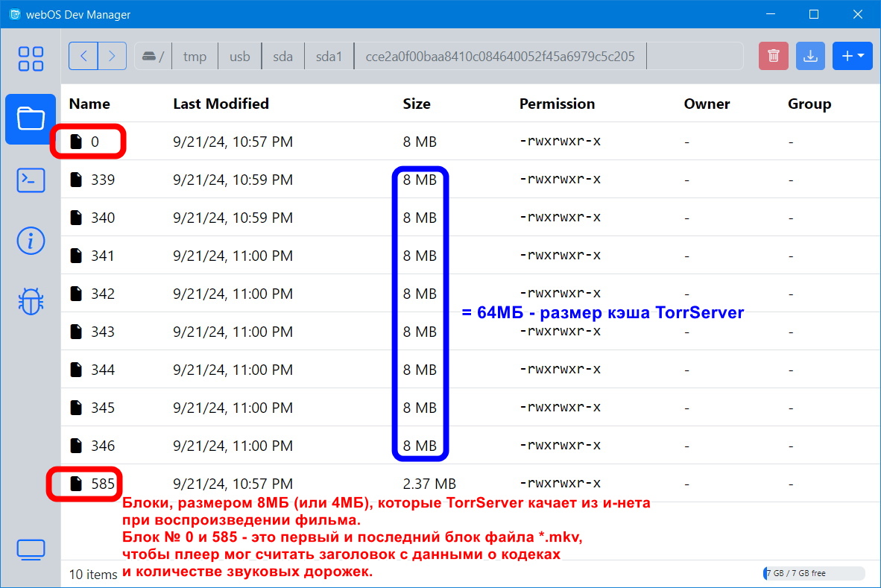This screenshot has width=881, height=588.
Task: Go back with the left chevron
Action: 83,56
